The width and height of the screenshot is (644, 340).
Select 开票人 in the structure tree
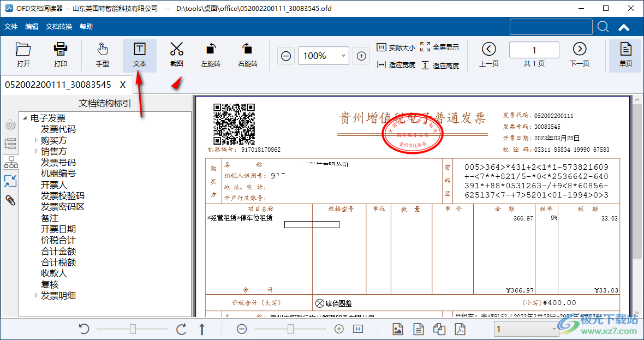coord(54,185)
